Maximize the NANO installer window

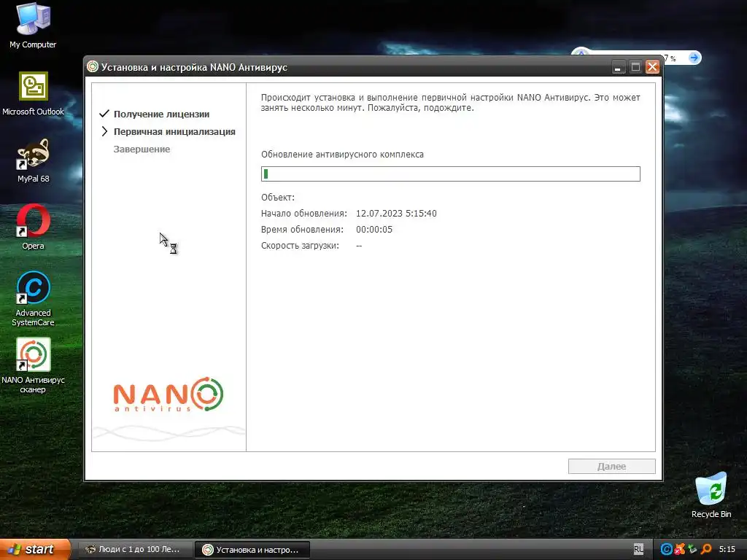coord(635,67)
